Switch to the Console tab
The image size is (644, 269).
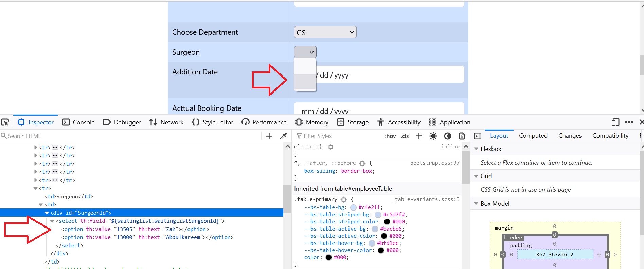(x=78, y=122)
